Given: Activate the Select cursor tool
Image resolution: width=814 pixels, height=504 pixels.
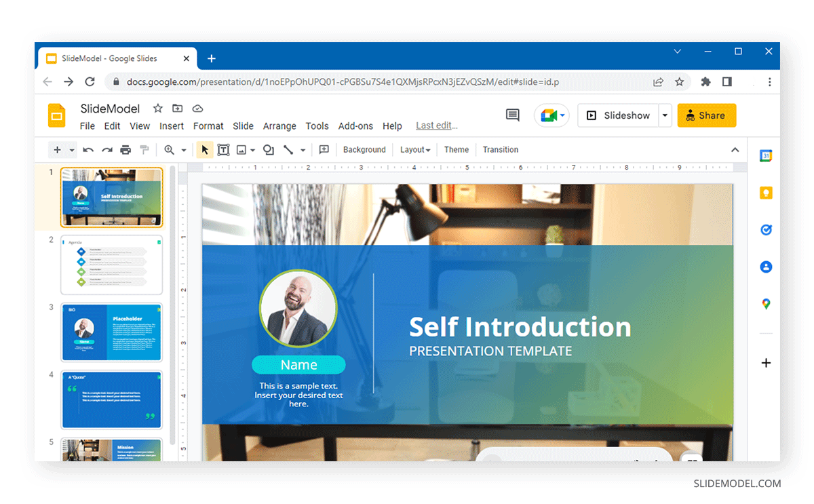Looking at the screenshot, I should tap(204, 149).
